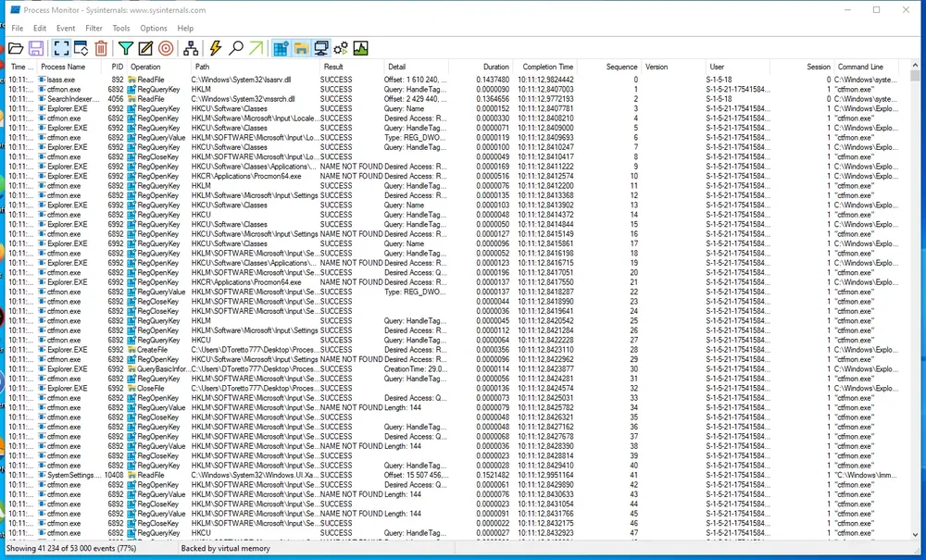Toggle the Autoscroll toolbar button
Screen dimensions: 926x560
[x=81, y=48]
